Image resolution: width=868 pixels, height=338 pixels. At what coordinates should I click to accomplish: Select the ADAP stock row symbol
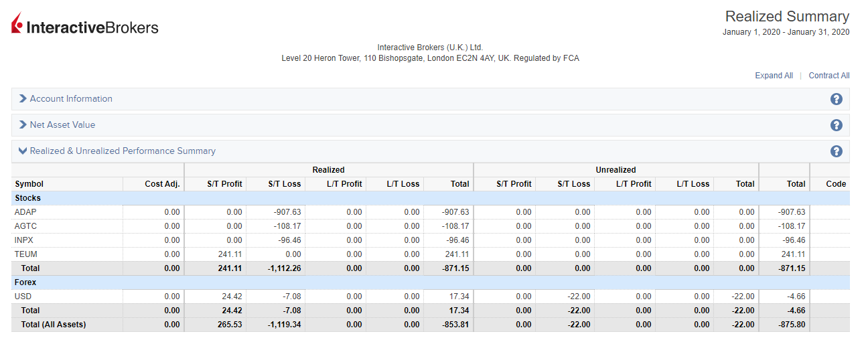pyautogui.click(x=25, y=212)
